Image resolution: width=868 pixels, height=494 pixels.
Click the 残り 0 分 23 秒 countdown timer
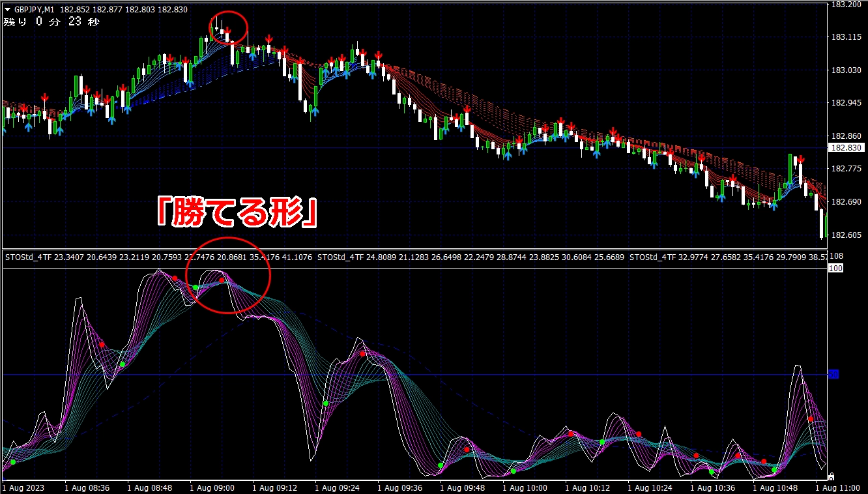[x=52, y=22]
